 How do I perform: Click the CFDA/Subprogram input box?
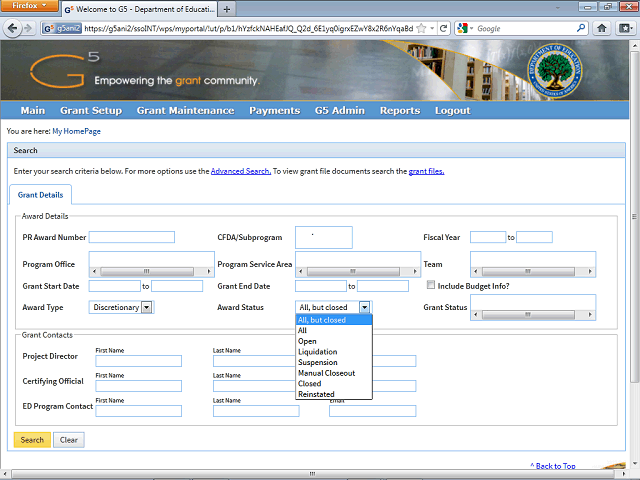tap(324, 237)
